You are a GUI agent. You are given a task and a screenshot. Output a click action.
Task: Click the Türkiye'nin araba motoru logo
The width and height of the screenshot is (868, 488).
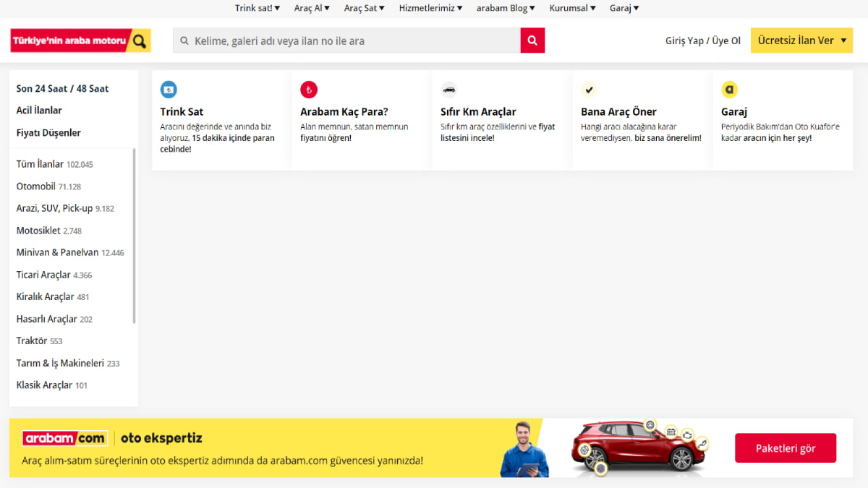click(x=80, y=40)
